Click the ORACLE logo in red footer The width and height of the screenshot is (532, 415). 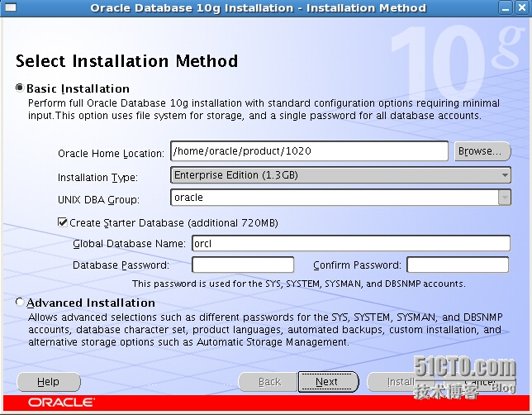(61, 403)
